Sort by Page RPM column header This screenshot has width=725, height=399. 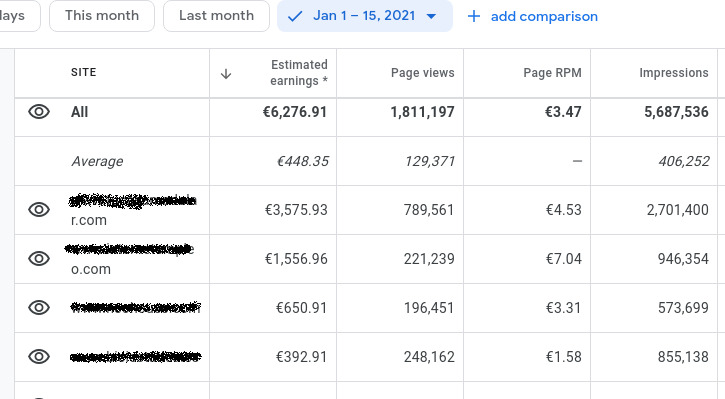point(552,73)
